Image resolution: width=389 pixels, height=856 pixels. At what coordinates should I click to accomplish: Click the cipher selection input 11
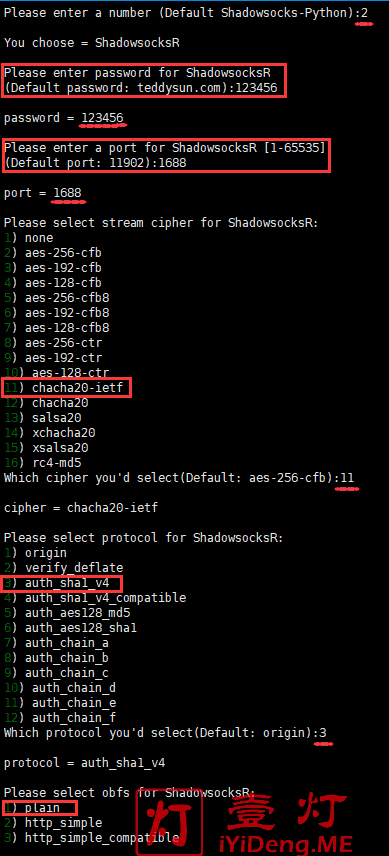[347, 478]
